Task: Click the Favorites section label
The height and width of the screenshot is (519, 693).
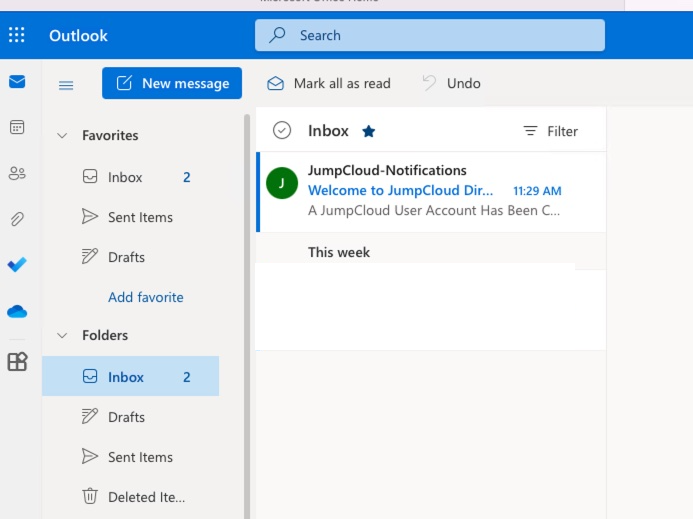Action: click(x=110, y=135)
